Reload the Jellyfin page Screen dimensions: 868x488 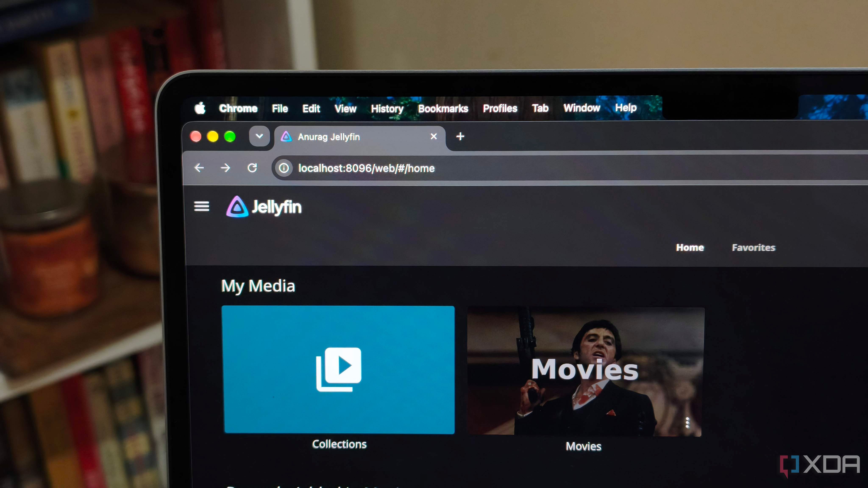pos(252,167)
